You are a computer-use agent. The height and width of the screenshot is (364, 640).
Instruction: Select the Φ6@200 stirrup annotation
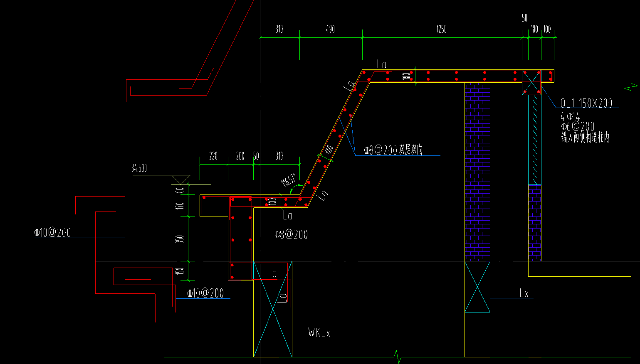click(x=577, y=127)
